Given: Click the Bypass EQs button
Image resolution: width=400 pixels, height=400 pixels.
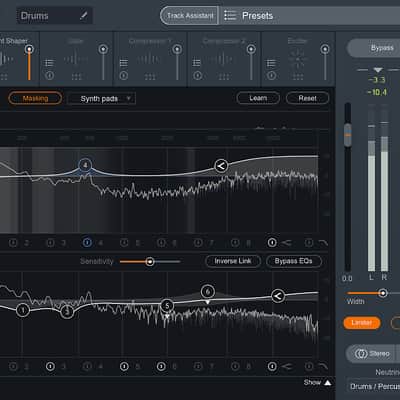Looking at the screenshot, I should (294, 261).
